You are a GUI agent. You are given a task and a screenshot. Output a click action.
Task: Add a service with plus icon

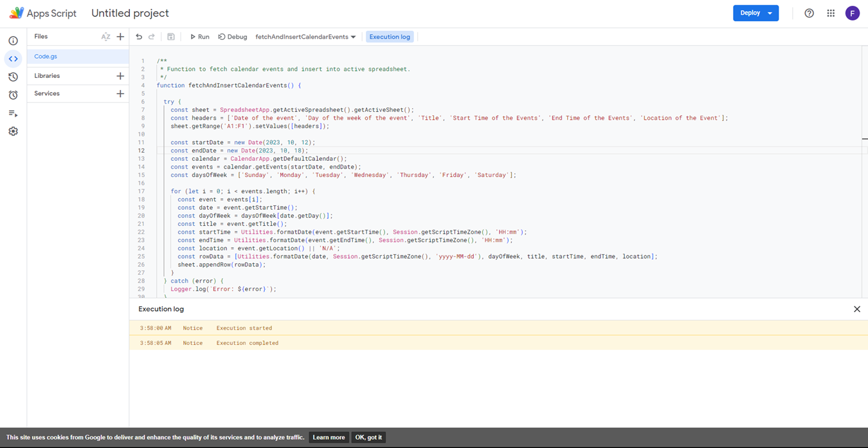pyautogui.click(x=120, y=93)
